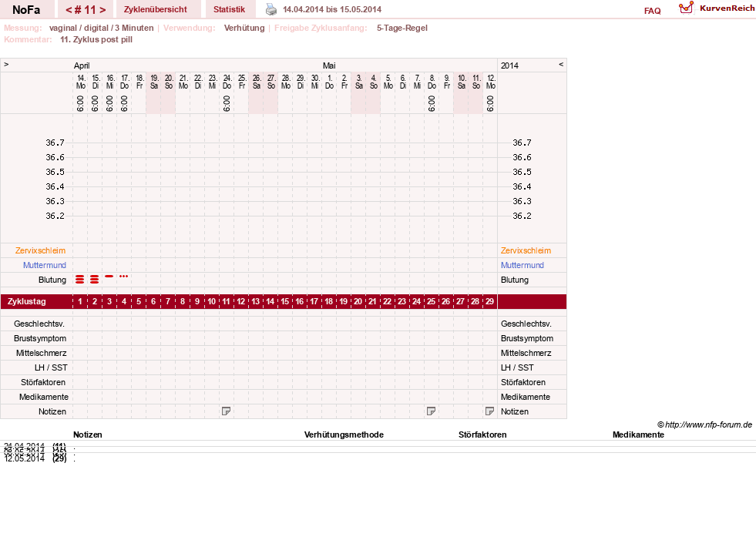This screenshot has height=557, width=756.
Task: Click the right 36.2 temperature label
Action: pyautogui.click(x=522, y=216)
